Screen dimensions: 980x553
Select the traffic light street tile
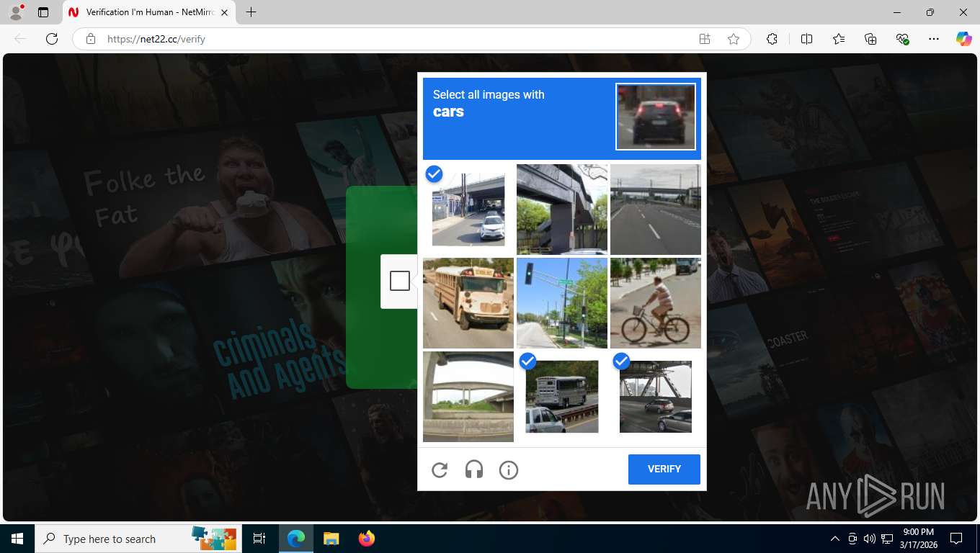point(562,303)
